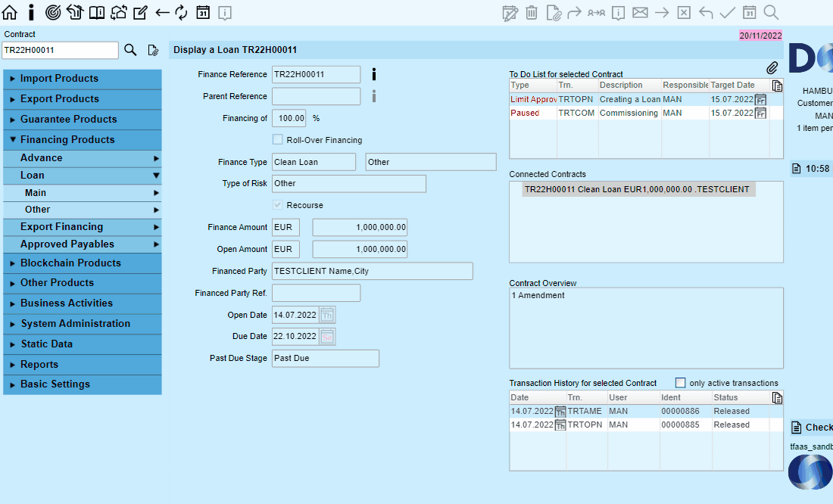This screenshot has height=504, width=833.
Task: Expand Other Products menu
Action: coord(83,283)
